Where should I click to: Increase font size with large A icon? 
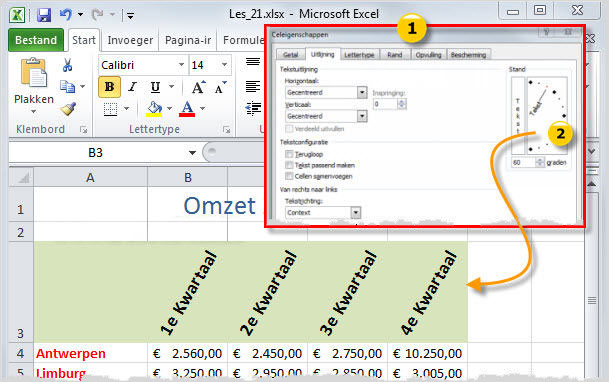[198, 87]
